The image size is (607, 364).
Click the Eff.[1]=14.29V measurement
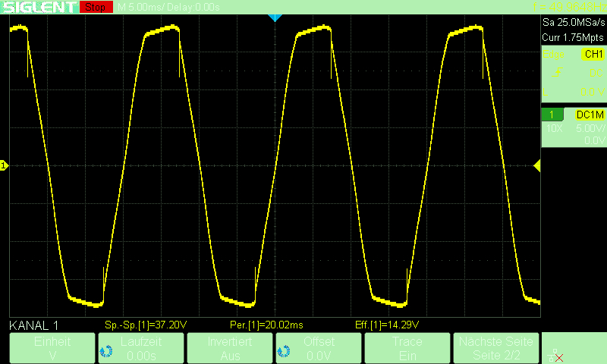[387, 325]
